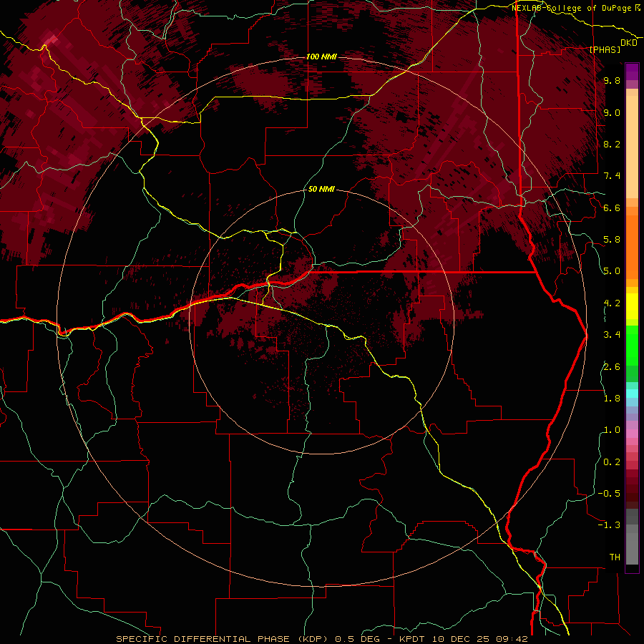Click the -0.5 legend value

(609, 494)
